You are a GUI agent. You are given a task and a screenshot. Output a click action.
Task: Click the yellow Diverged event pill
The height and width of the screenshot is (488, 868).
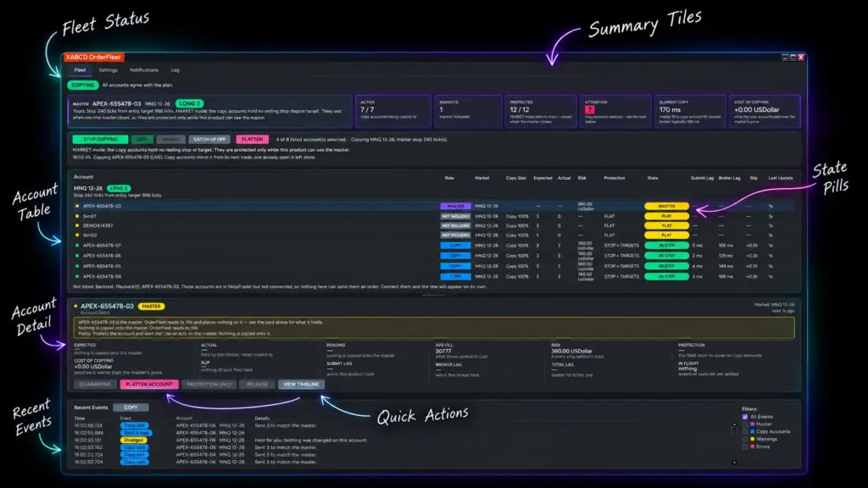(x=133, y=441)
